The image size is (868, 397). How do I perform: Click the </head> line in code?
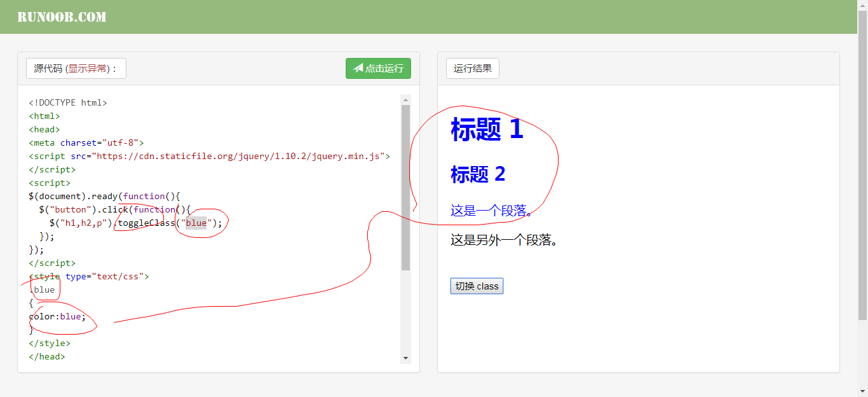(x=47, y=356)
